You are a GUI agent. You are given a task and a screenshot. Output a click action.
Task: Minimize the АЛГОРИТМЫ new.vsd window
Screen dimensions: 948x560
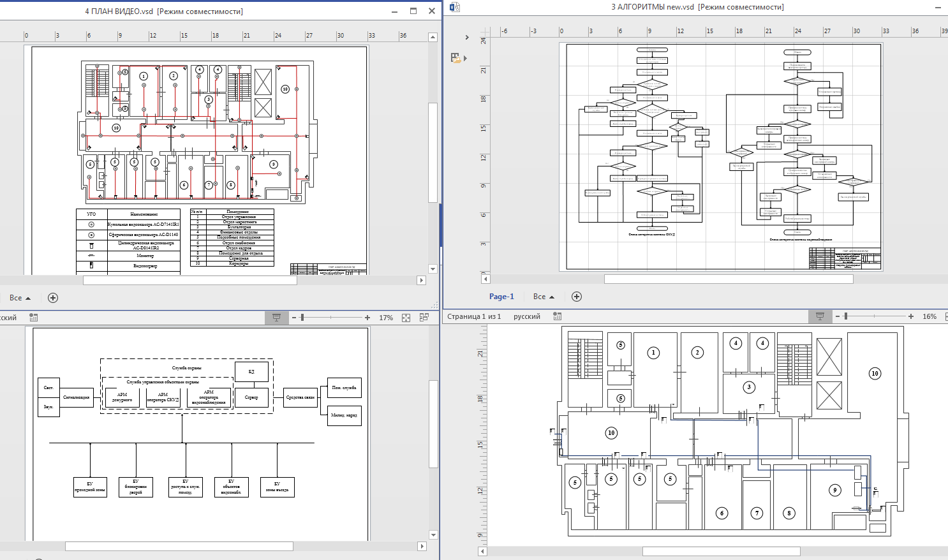click(938, 7)
